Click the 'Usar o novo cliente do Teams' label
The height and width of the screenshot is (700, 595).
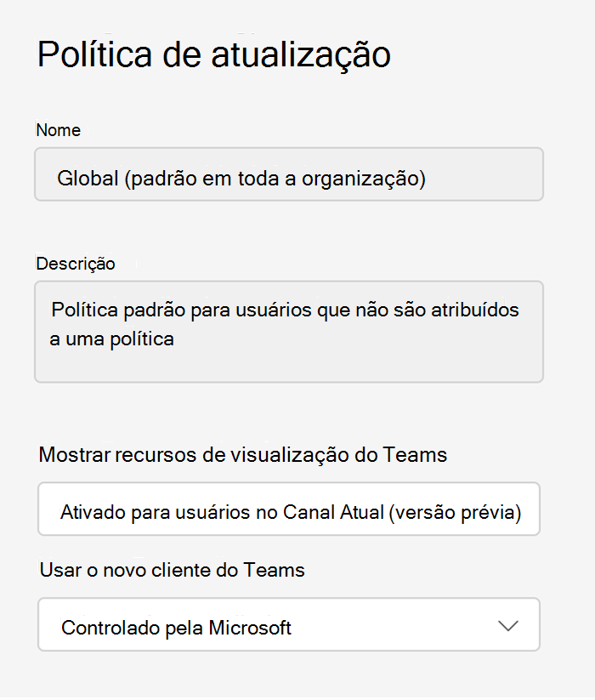pos(173,570)
